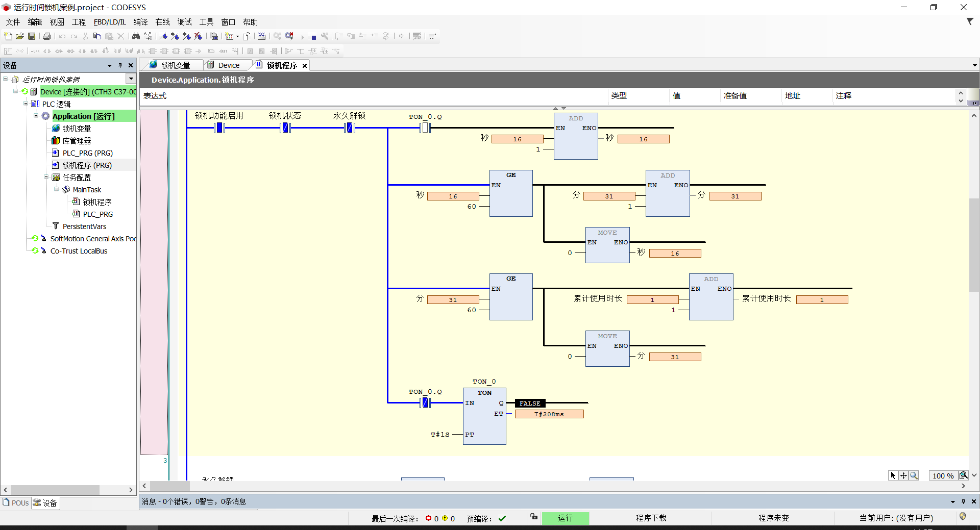Select 库管理器 in device tree

(77, 141)
